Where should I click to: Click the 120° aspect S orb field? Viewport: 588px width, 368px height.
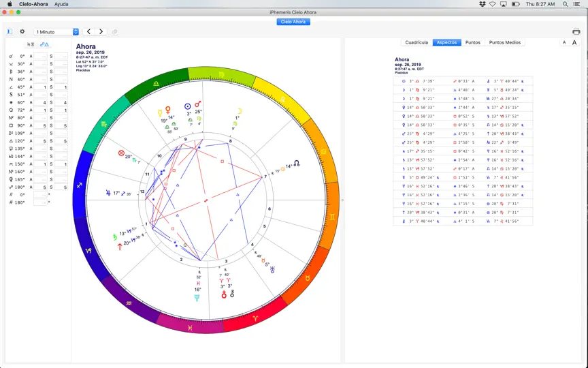61,141
